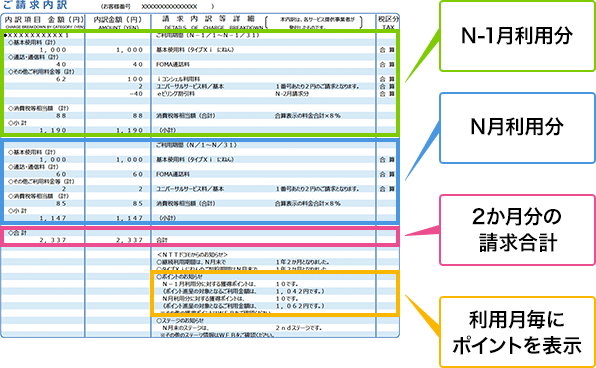Click the 1,042円です amount text
The image size is (596, 368).
[300, 291]
